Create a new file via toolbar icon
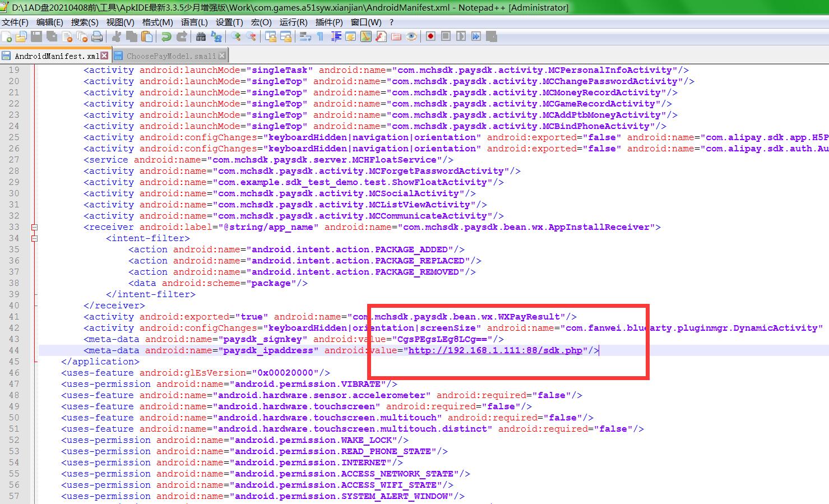The height and width of the screenshot is (504, 829). coord(7,37)
